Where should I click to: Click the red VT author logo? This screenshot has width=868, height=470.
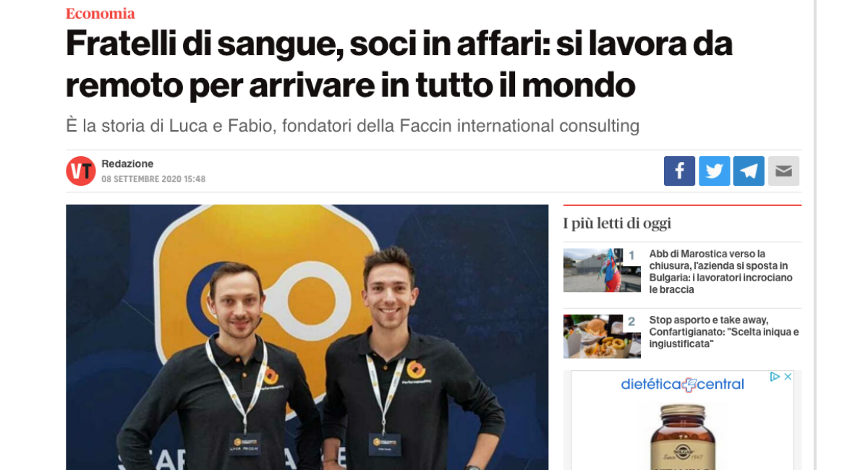coord(81,171)
